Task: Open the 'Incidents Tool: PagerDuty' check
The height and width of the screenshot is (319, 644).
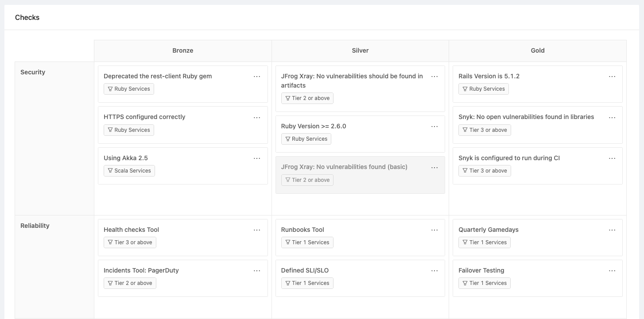Action: [x=141, y=270]
